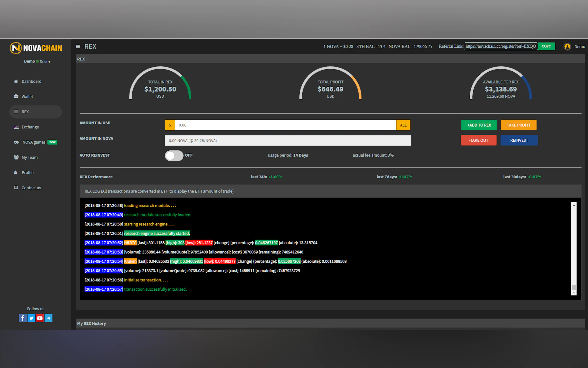This screenshot has width=588, height=368.
Task: Open the Twitter social icon
Action: (x=31, y=318)
